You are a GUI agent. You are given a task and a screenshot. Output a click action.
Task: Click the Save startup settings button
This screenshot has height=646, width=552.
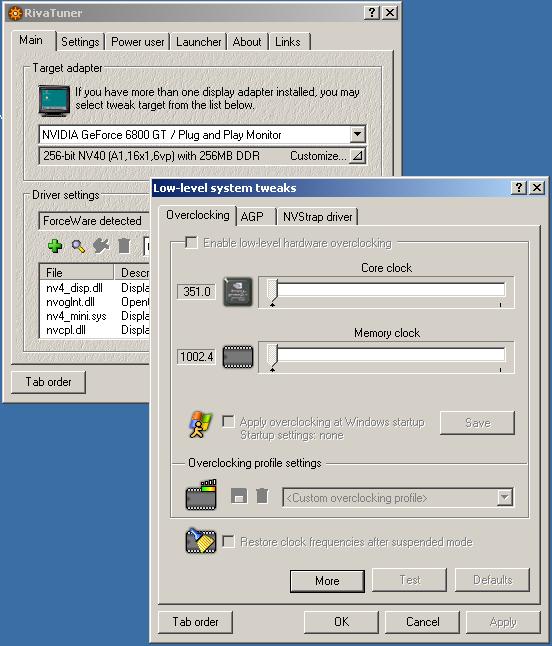[x=477, y=422]
